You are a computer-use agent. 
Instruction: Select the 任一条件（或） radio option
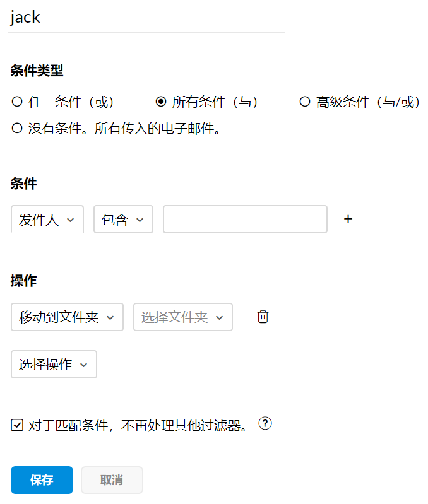click(17, 102)
